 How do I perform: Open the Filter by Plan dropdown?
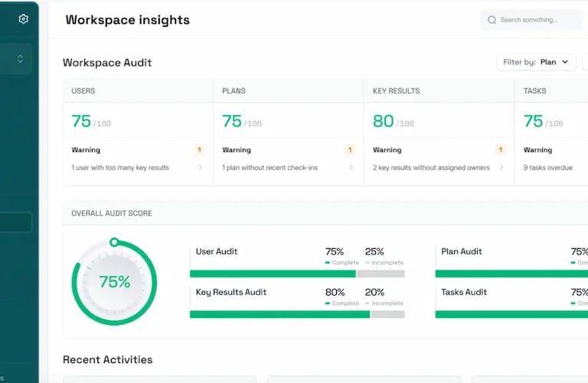pos(536,62)
